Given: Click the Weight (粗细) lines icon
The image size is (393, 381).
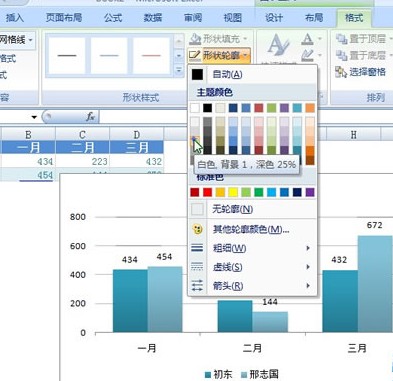Looking at the screenshot, I should [197, 248].
